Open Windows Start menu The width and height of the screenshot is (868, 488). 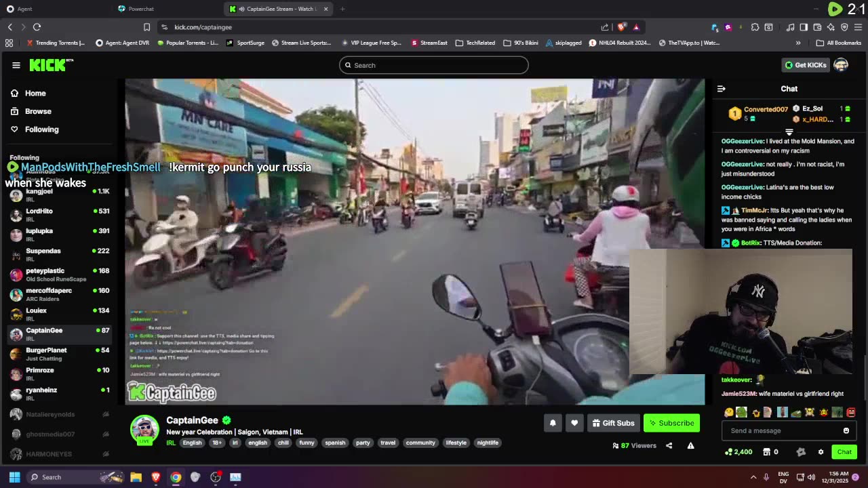(x=14, y=477)
